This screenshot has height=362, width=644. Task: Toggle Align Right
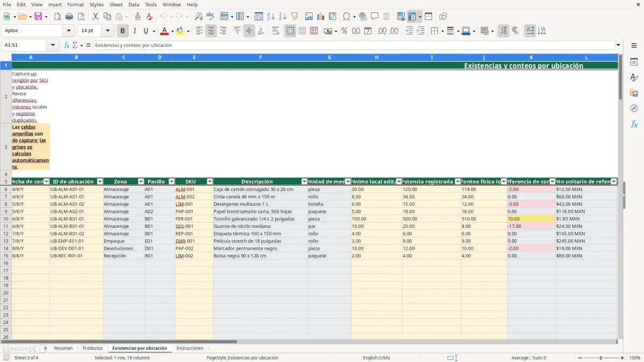[x=223, y=31]
